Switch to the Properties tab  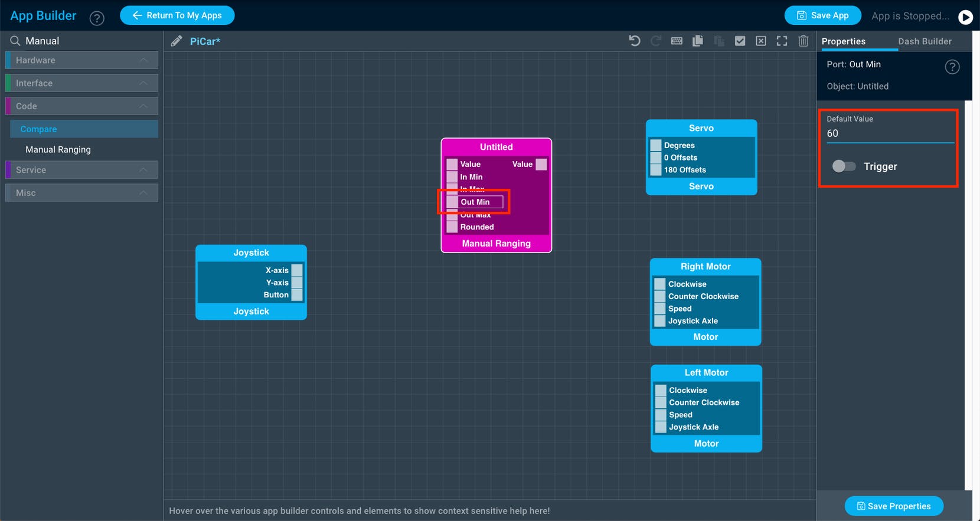pos(844,41)
